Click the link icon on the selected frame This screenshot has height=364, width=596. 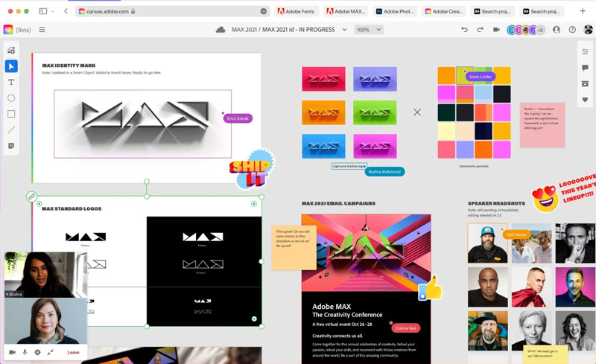tap(31, 197)
